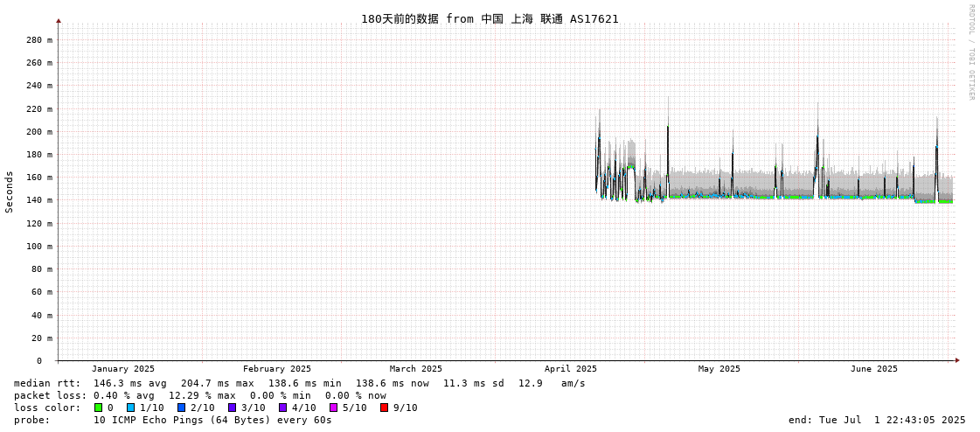Click the 12.9 am/s value
The height and width of the screenshot is (432, 980).
tap(552, 383)
